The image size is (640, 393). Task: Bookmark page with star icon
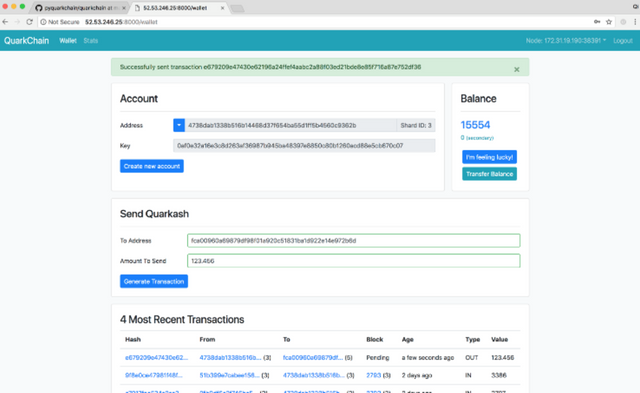[x=609, y=22]
